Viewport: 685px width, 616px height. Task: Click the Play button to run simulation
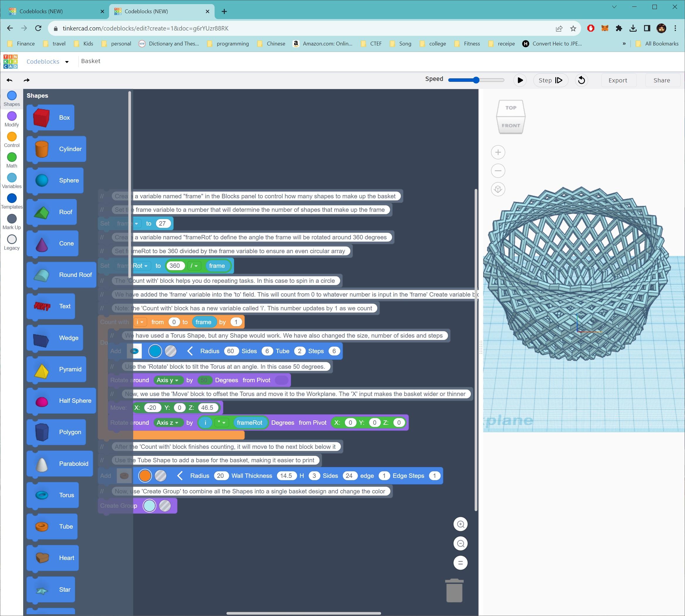[x=520, y=79]
